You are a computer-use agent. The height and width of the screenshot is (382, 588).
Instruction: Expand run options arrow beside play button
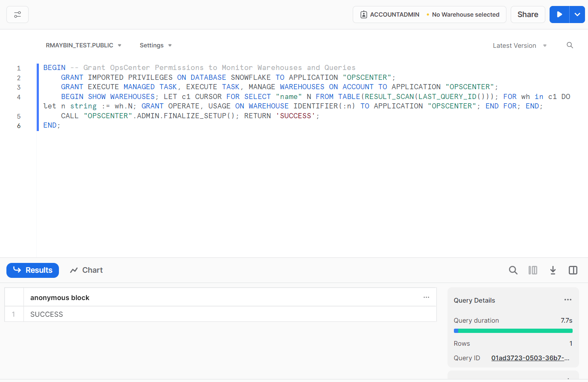pyautogui.click(x=577, y=15)
